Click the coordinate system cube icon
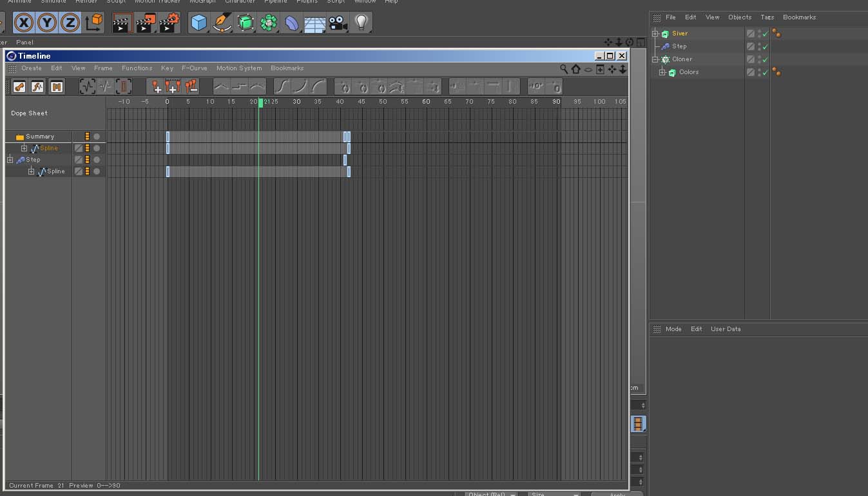868x496 pixels. 94,23
